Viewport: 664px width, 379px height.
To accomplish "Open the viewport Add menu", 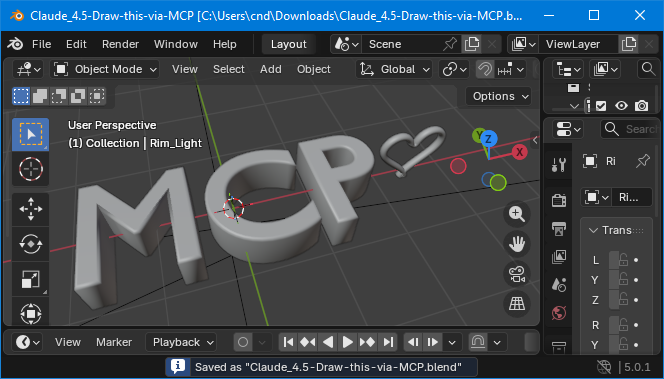I will click(x=271, y=69).
